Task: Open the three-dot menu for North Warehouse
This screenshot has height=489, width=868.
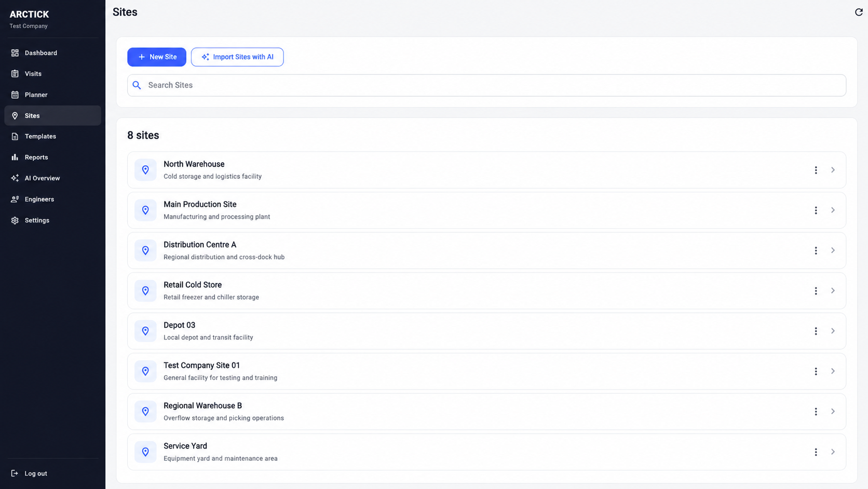Action: 816,170
